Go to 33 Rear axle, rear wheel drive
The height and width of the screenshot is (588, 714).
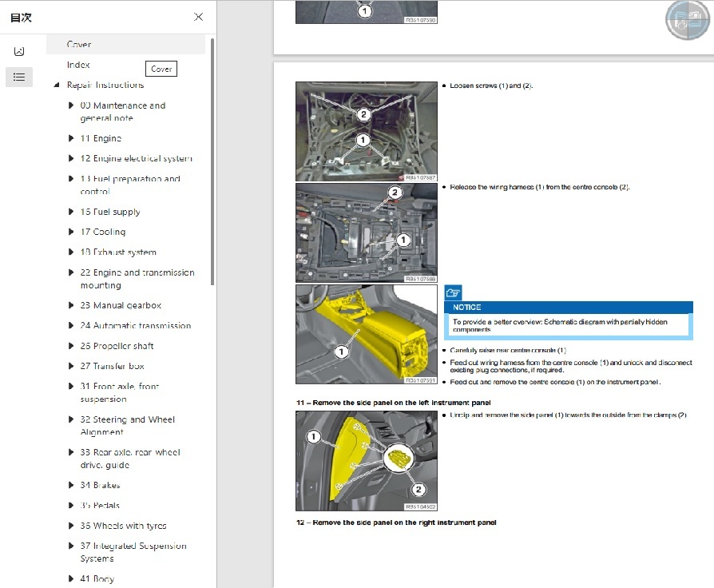130,459
